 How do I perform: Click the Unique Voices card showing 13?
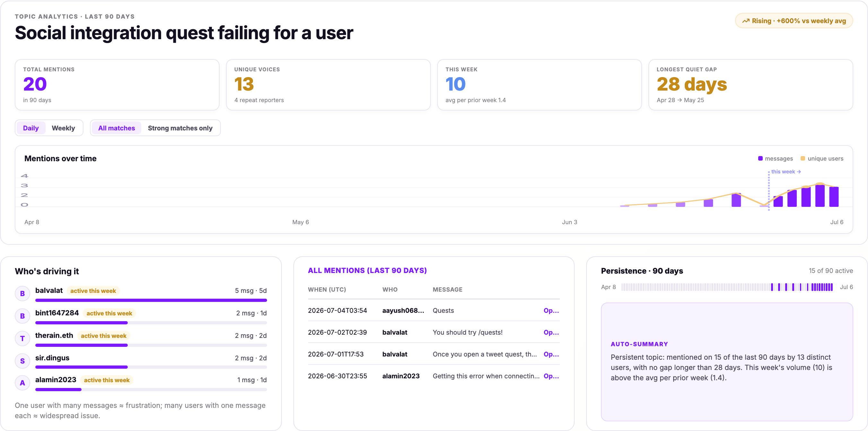pyautogui.click(x=328, y=85)
